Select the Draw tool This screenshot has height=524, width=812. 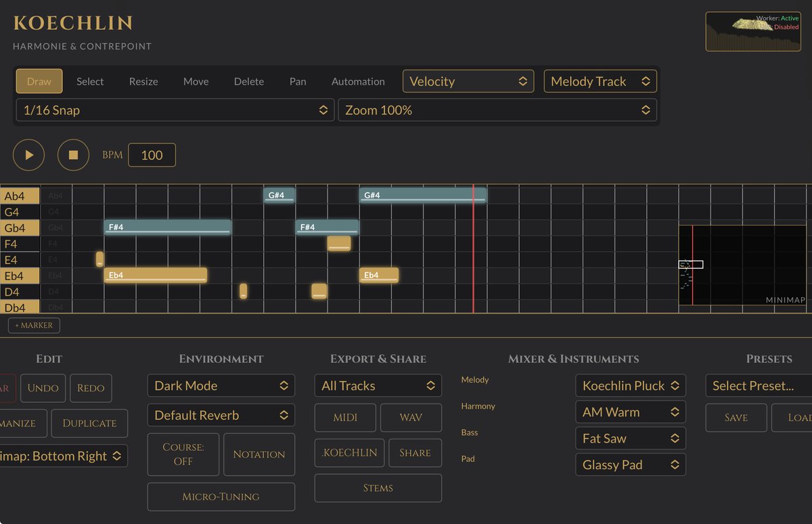tap(39, 81)
